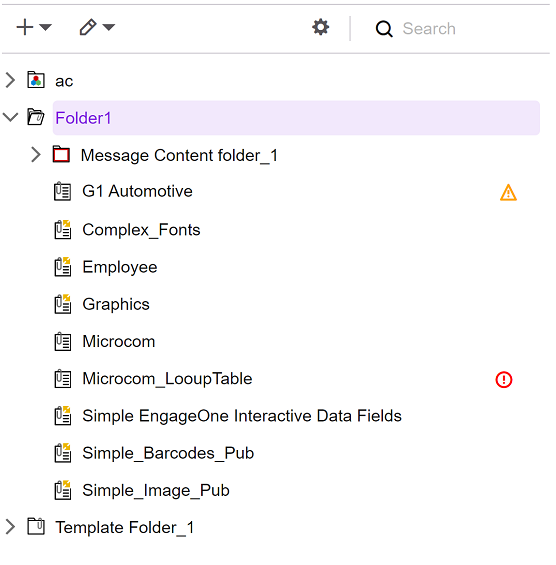Click the red Message Content folder icon
This screenshot has height=565, width=556.
pyautogui.click(x=61, y=155)
